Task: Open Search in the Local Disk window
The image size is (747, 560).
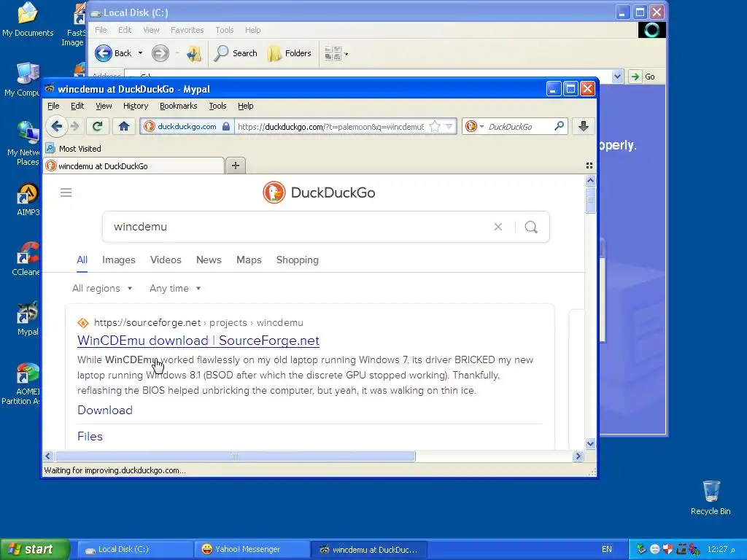Action: tap(236, 53)
